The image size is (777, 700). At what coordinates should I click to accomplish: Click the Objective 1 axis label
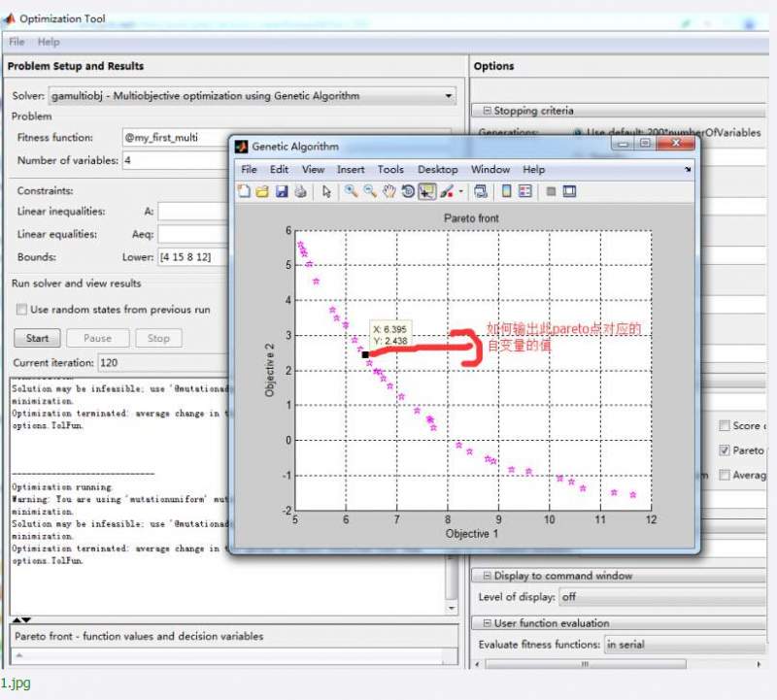point(472,534)
